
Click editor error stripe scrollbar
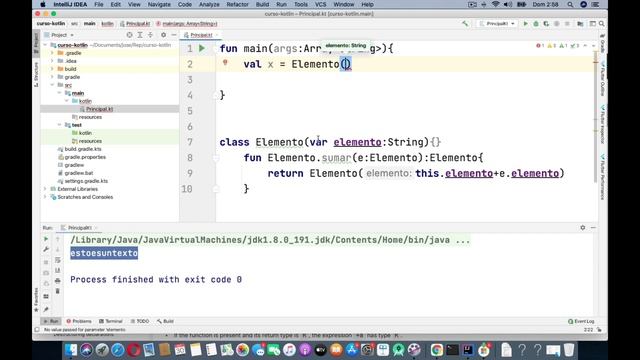click(596, 118)
